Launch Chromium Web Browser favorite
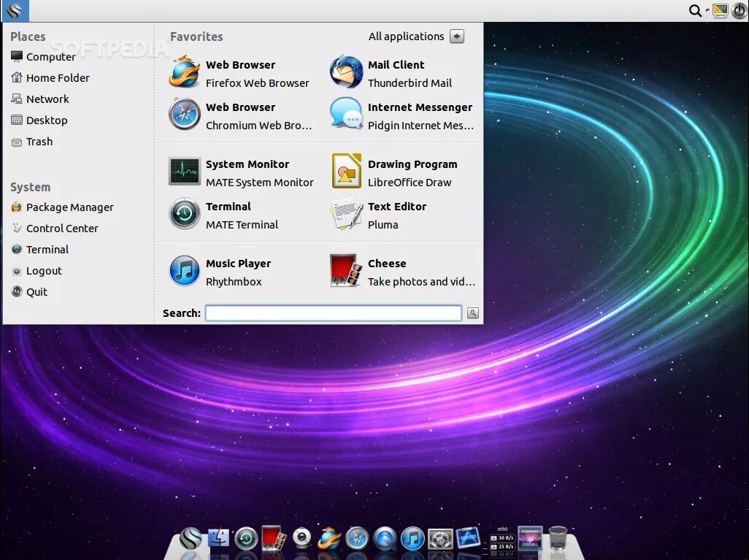 pos(240,115)
